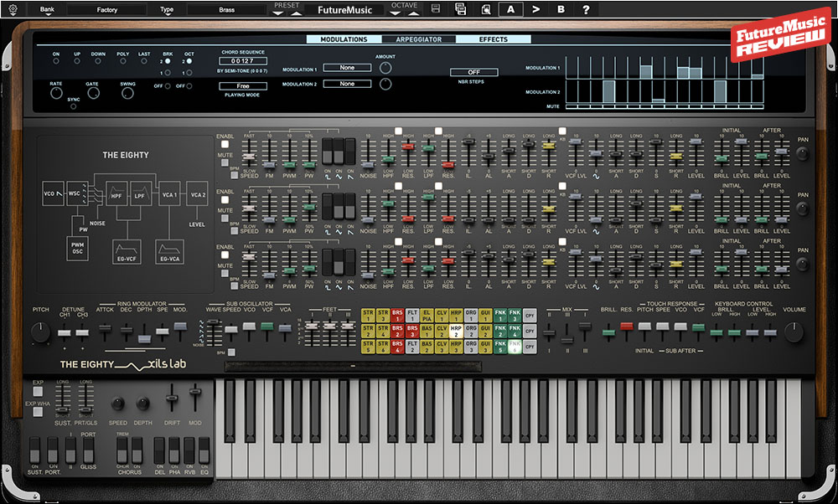Click the VCO block in the diagram

[53, 193]
